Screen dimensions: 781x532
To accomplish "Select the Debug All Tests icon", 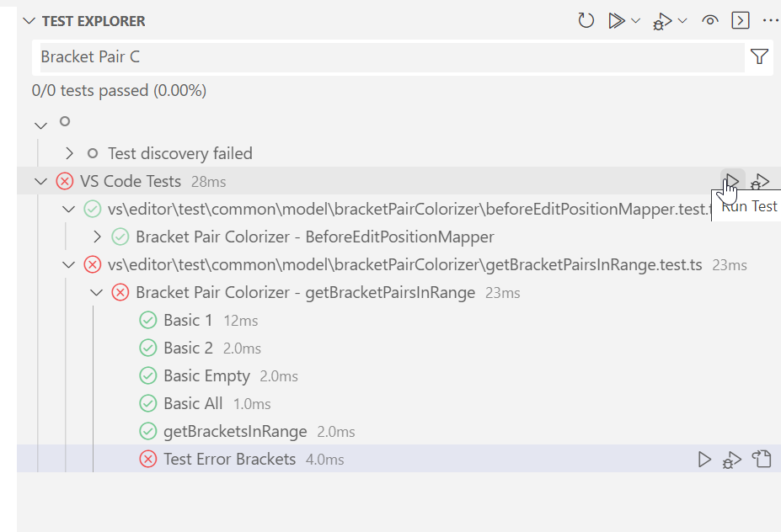I will pos(662,20).
